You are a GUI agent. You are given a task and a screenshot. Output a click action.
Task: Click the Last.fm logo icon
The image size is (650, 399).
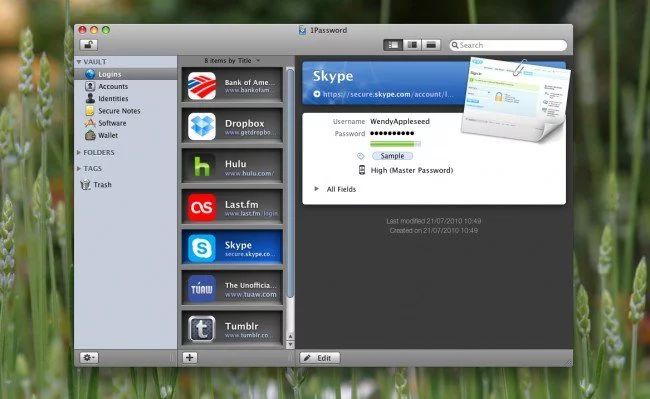[x=202, y=208]
